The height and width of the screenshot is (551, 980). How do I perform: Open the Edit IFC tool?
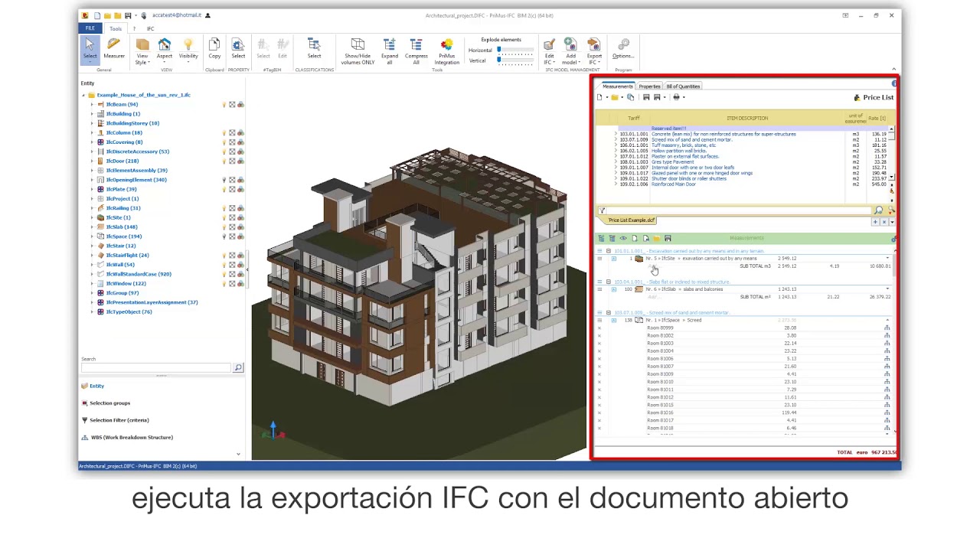[549, 51]
